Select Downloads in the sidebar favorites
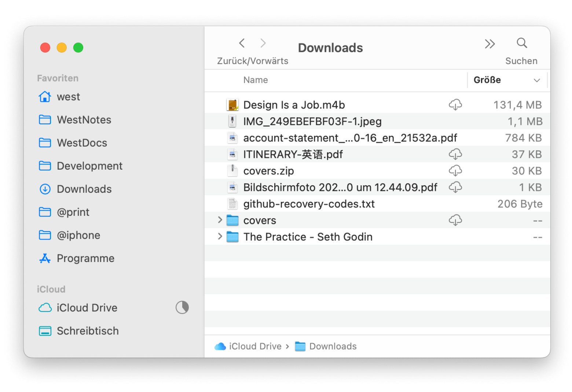This screenshot has width=572, height=392. tap(84, 189)
